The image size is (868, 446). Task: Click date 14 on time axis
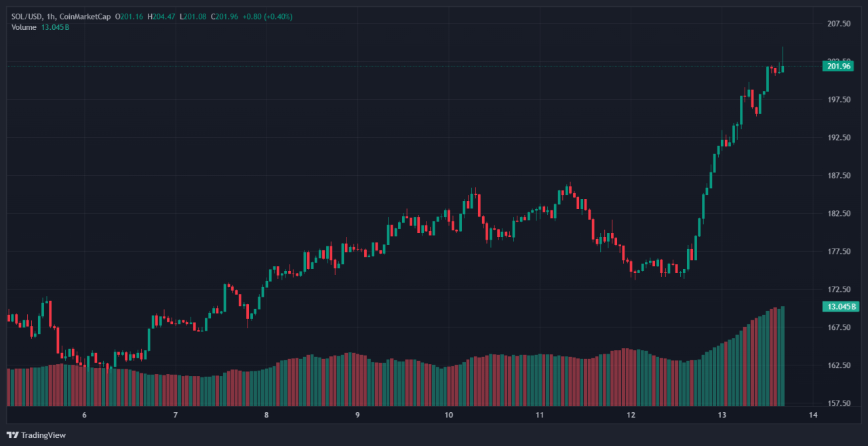tap(813, 415)
